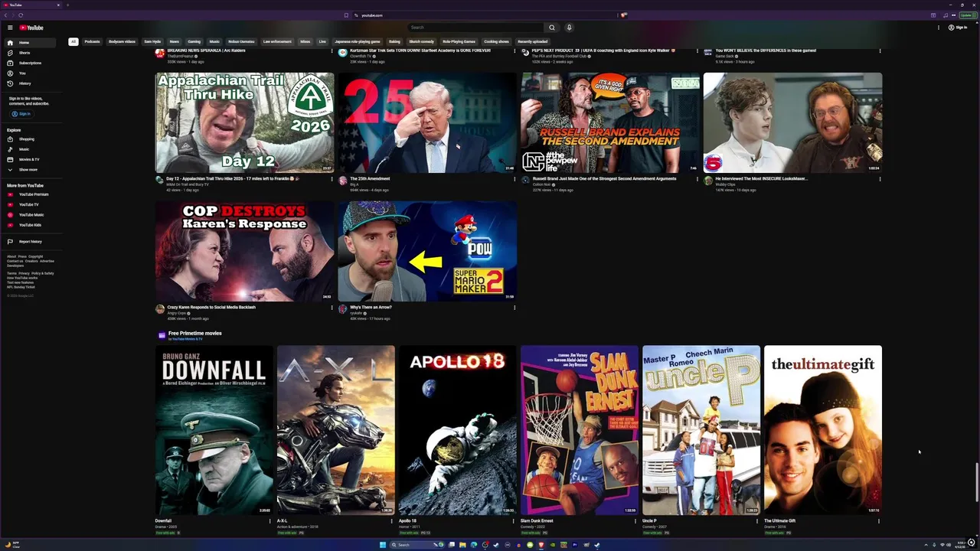Open the Creators link in the footer
Viewport: 980px width, 551px height.
[x=31, y=261]
